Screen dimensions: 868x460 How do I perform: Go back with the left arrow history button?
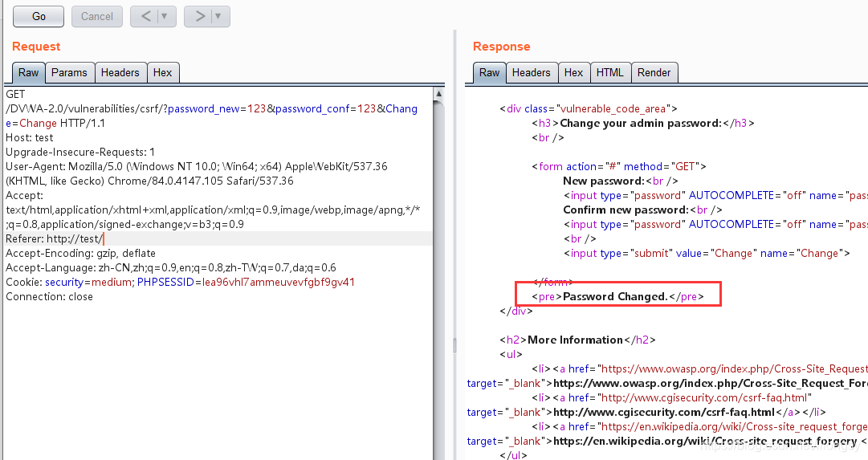(145, 17)
